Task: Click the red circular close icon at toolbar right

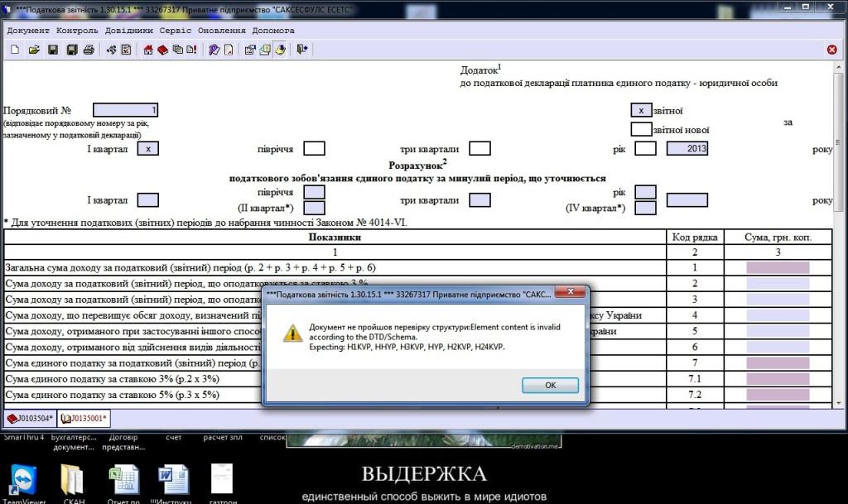Action: point(831,50)
